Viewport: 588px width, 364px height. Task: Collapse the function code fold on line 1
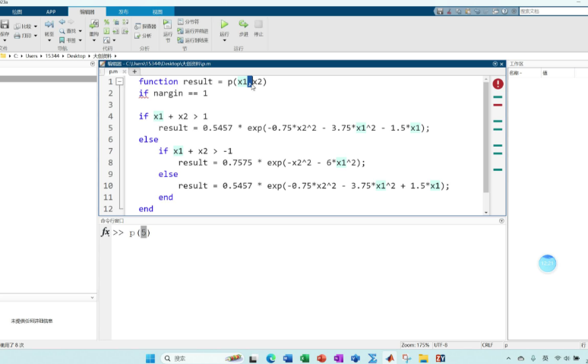point(120,81)
